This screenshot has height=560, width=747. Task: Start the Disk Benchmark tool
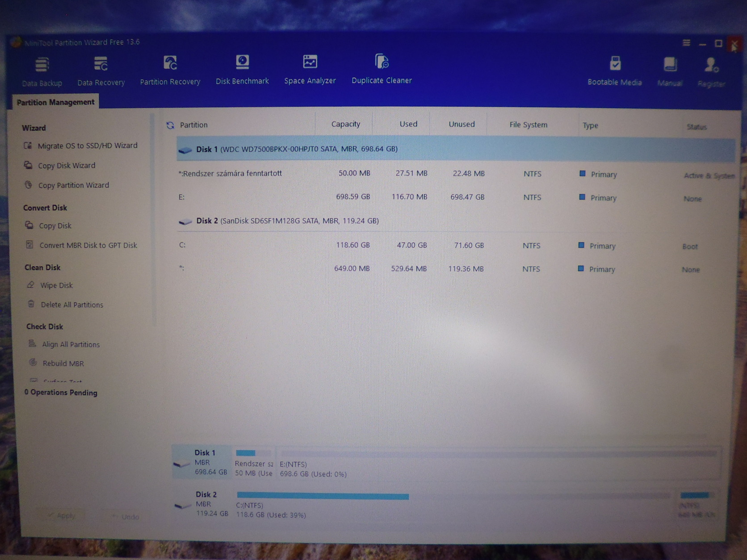tap(242, 70)
